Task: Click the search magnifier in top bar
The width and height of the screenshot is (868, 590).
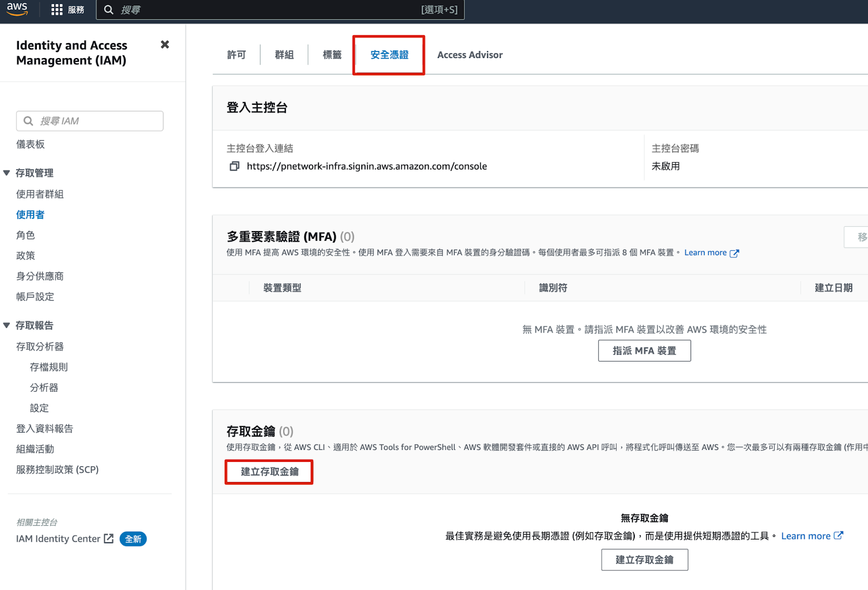Action: (108, 10)
